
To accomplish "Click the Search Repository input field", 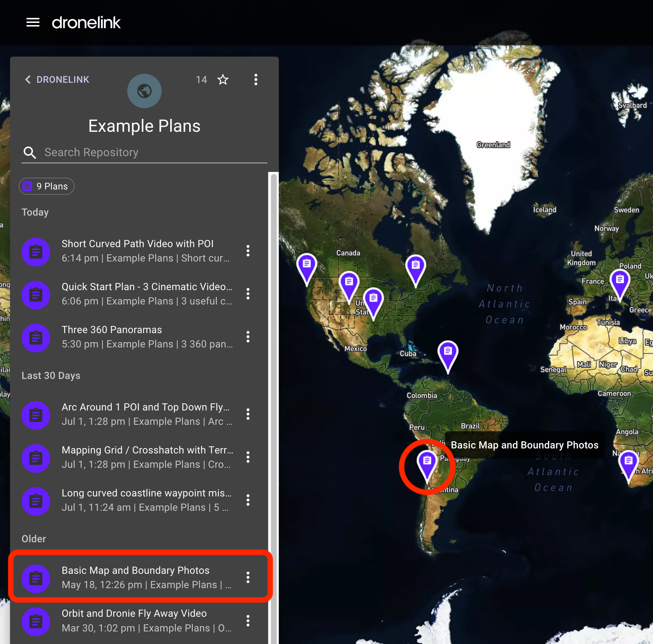I will pos(155,152).
